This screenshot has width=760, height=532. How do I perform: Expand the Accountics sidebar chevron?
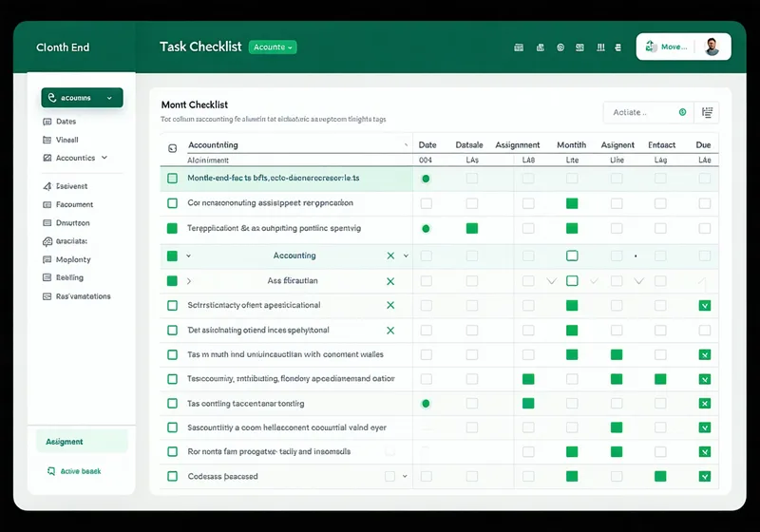point(104,158)
